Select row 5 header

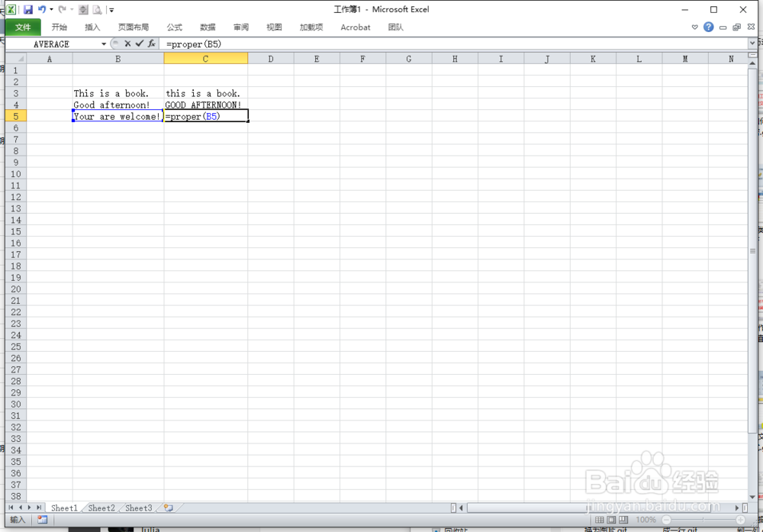(15, 116)
